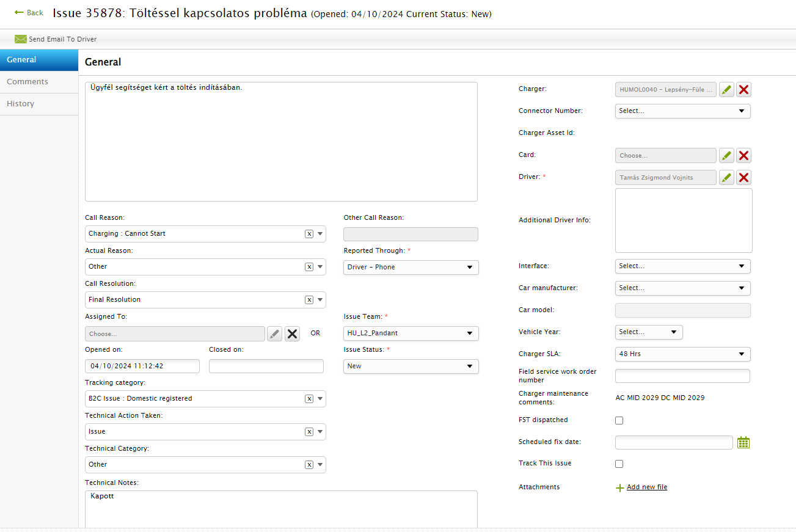Go Back to the previous page
This screenshot has width=796, height=532.
(x=29, y=13)
